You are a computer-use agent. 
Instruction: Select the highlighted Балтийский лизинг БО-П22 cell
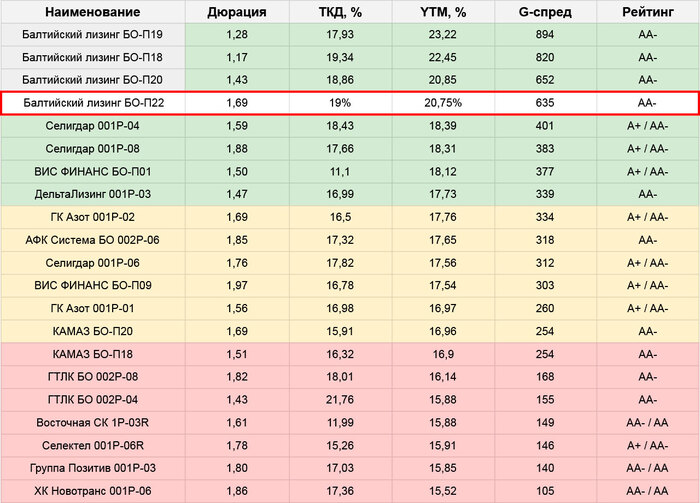click(x=93, y=103)
